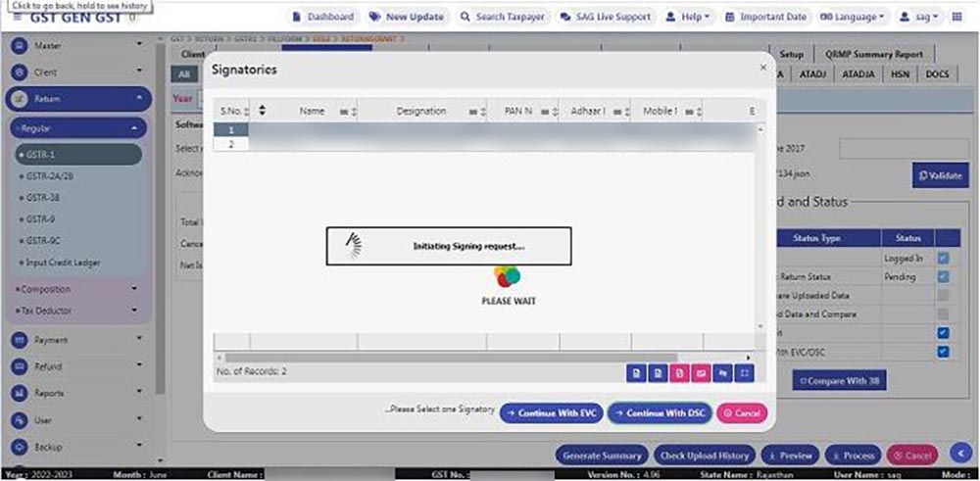980x481 pixels.
Task: Select GSTR-2A/2B in the sidebar
Action: [x=45, y=175]
